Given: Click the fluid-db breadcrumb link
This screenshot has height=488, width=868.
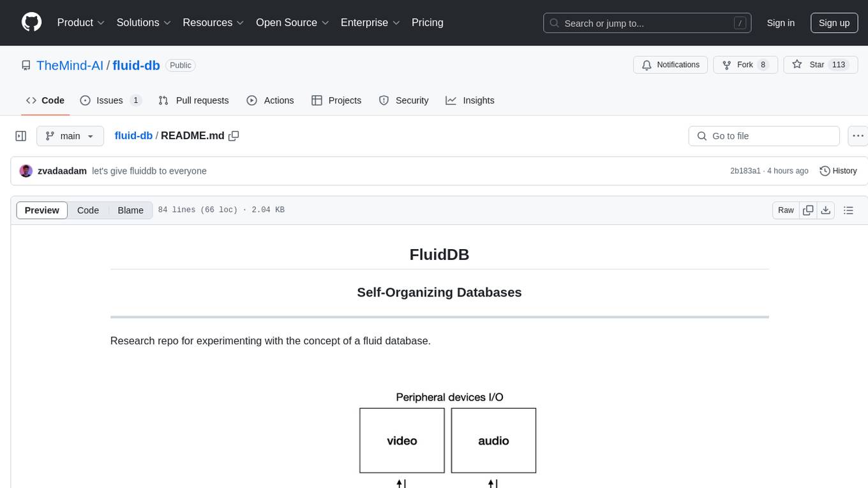Looking at the screenshot, I should (x=133, y=135).
